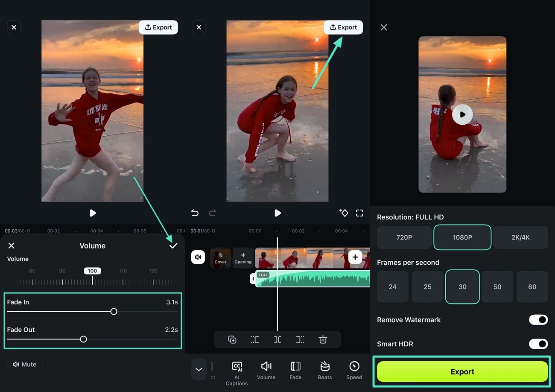Add an Opening clip
555x392 pixels.
tap(243, 258)
